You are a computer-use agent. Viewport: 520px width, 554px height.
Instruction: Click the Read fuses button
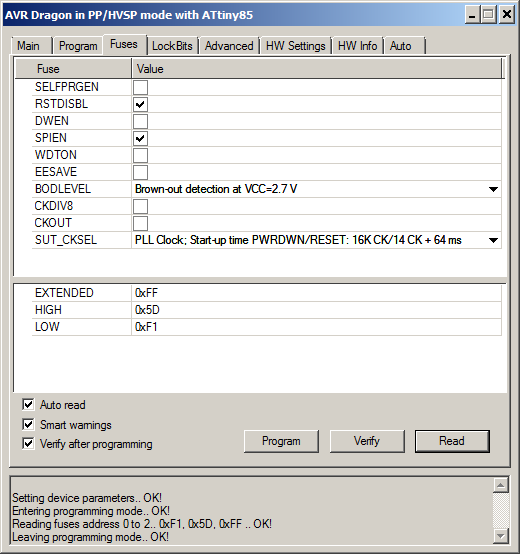pos(452,441)
